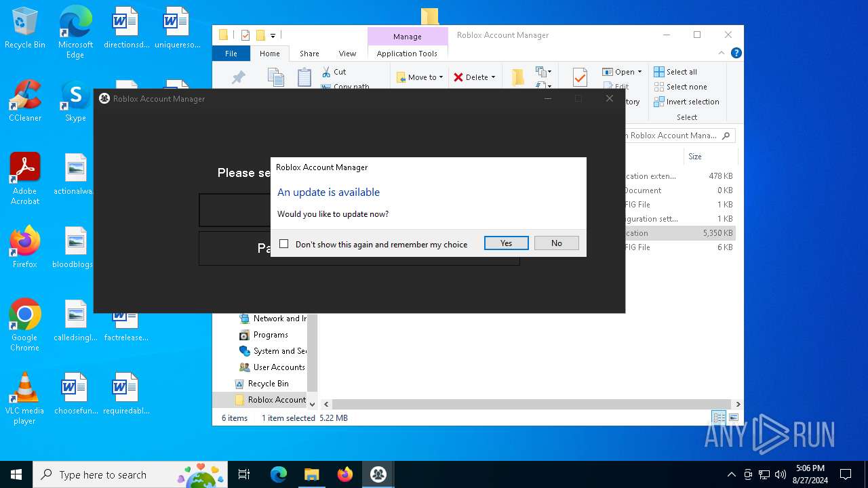
Task: Switch to the Home ribbon tab
Action: click(269, 54)
